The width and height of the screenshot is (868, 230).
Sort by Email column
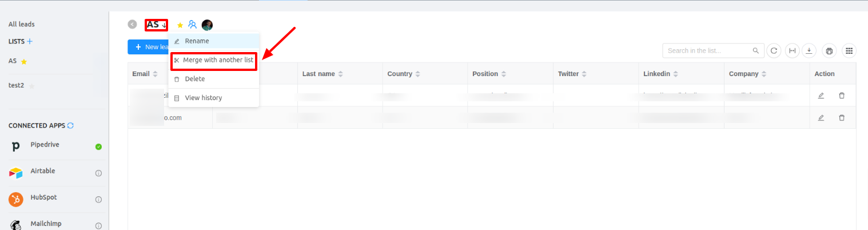(x=155, y=74)
